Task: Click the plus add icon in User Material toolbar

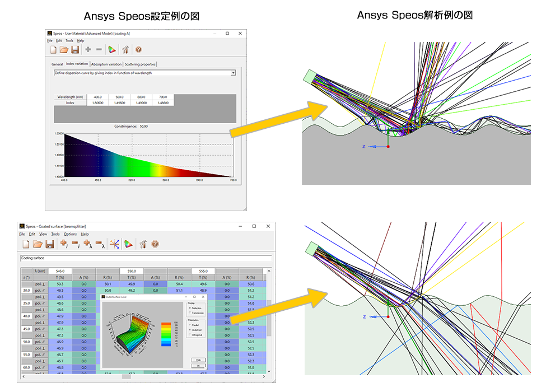Action: [88, 49]
